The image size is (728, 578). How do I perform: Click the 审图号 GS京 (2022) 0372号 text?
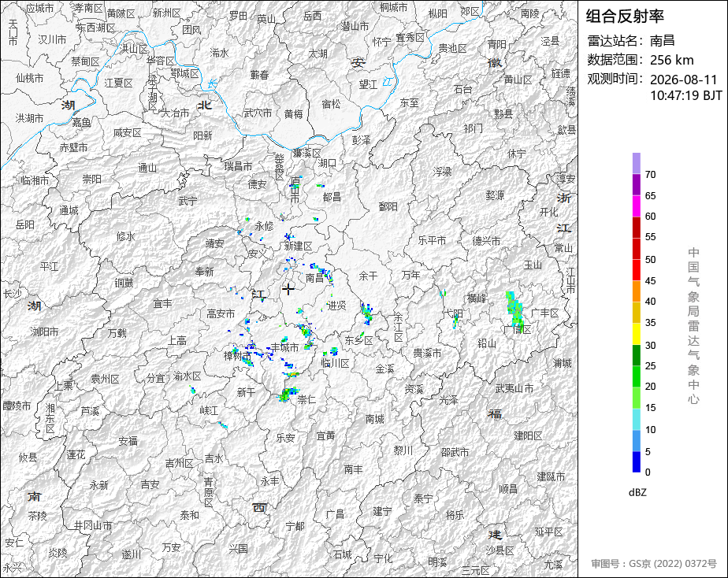pyautogui.click(x=654, y=564)
